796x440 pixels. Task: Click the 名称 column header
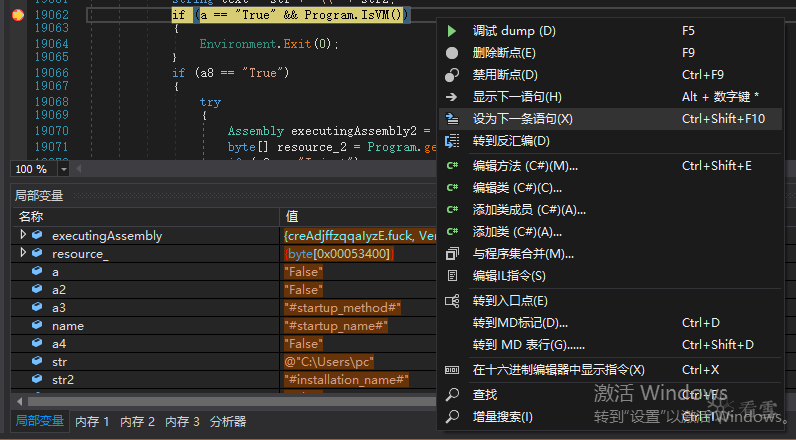[31, 216]
